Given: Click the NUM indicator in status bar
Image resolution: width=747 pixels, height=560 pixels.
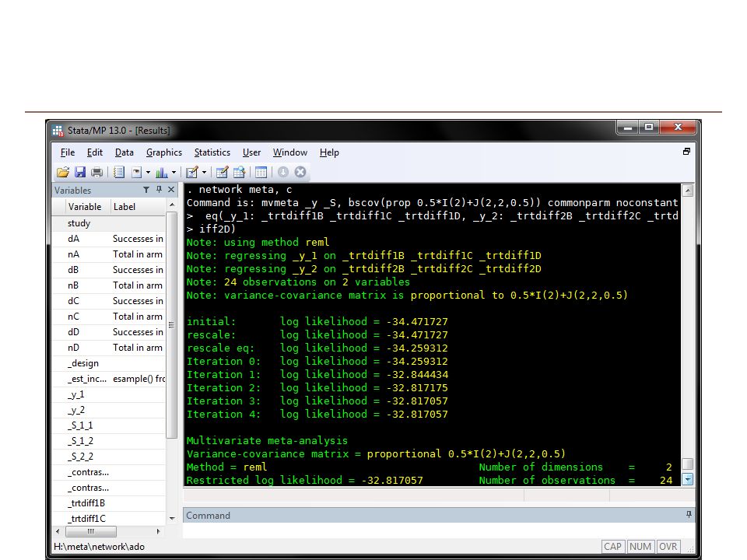Looking at the screenshot, I should click(x=640, y=547).
